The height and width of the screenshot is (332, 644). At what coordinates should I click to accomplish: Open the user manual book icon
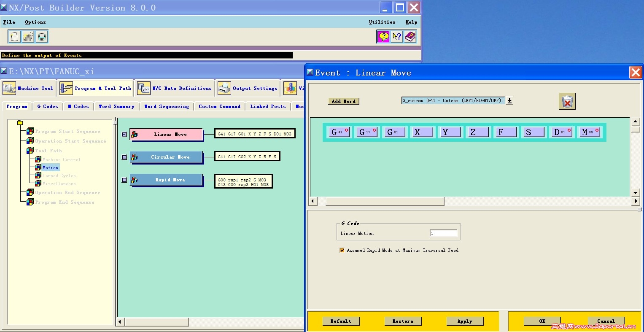point(410,37)
